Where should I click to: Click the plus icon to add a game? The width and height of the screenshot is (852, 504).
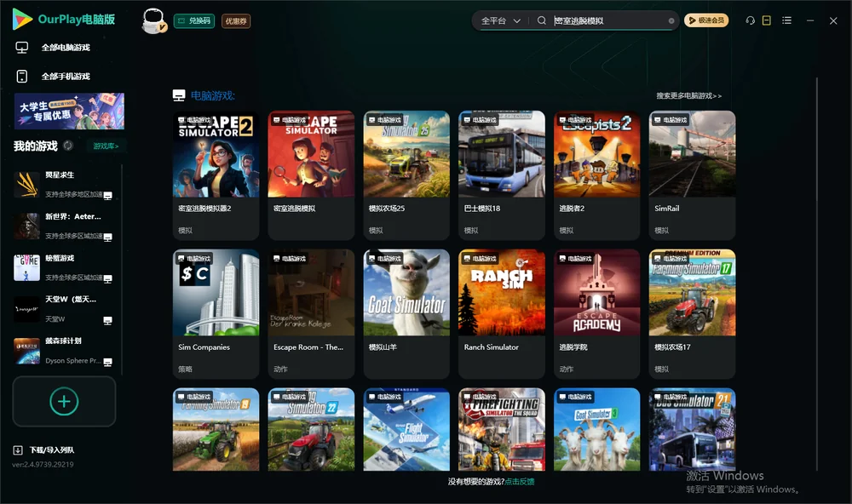click(x=64, y=401)
